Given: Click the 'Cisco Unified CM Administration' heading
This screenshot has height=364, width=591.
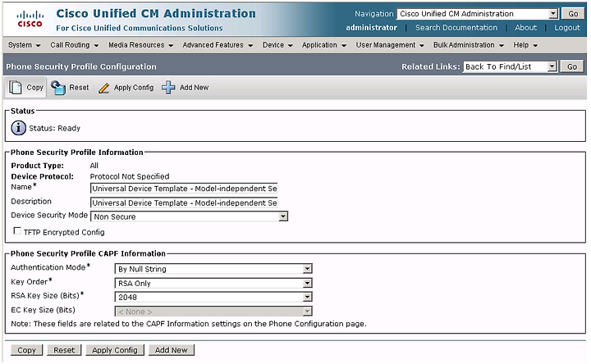Looking at the screenshot, I should (x=156, y=14).
